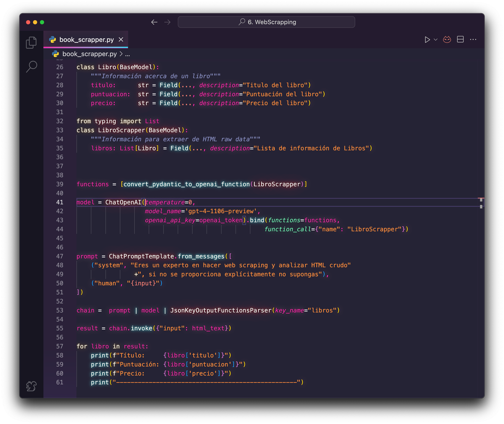Screen dimensions: 504x424
Task: Navigate back with the left arrow
Action: tap(154, 22)
